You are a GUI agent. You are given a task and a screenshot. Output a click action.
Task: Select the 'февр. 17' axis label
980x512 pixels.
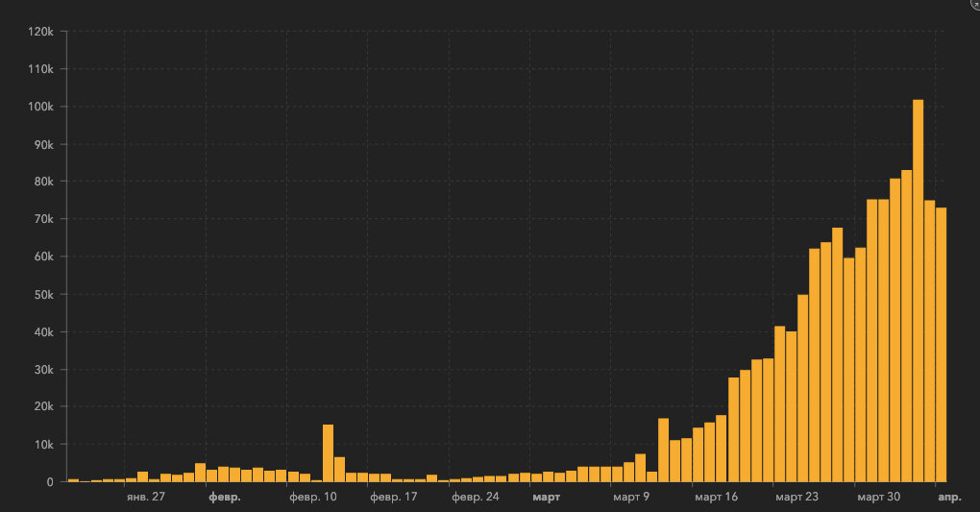(x=394, y=497)
